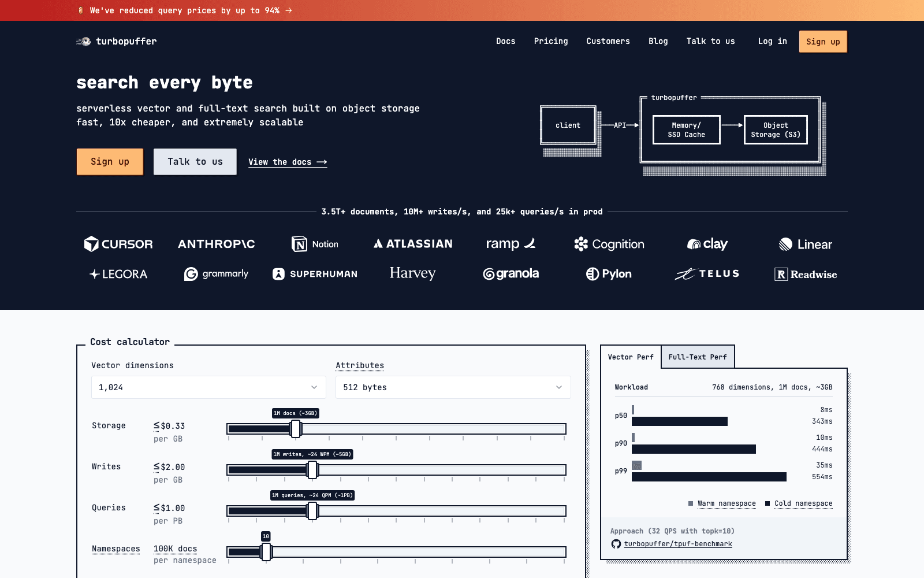Open the turbopuffer/tpuf-benchmark link
The height and width of the screenshot is (578, 924).
pyautogui.click(x=678, y=544)
